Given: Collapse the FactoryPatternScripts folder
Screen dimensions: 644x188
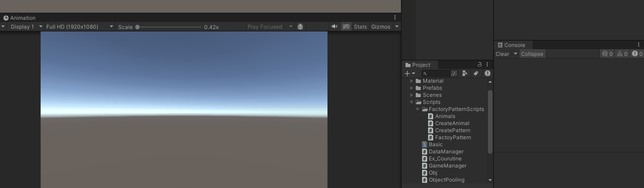Looking at the screenshot, I should 418,109.
